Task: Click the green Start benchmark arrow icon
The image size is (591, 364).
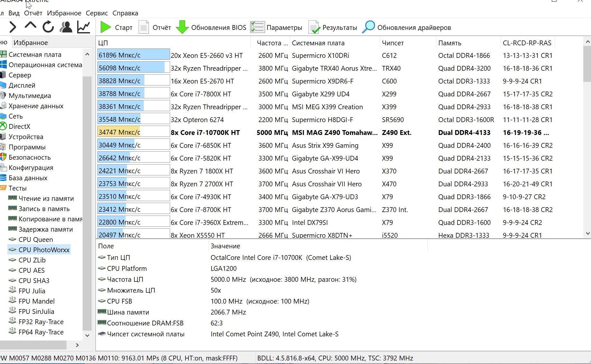Action: click(105, 27)
